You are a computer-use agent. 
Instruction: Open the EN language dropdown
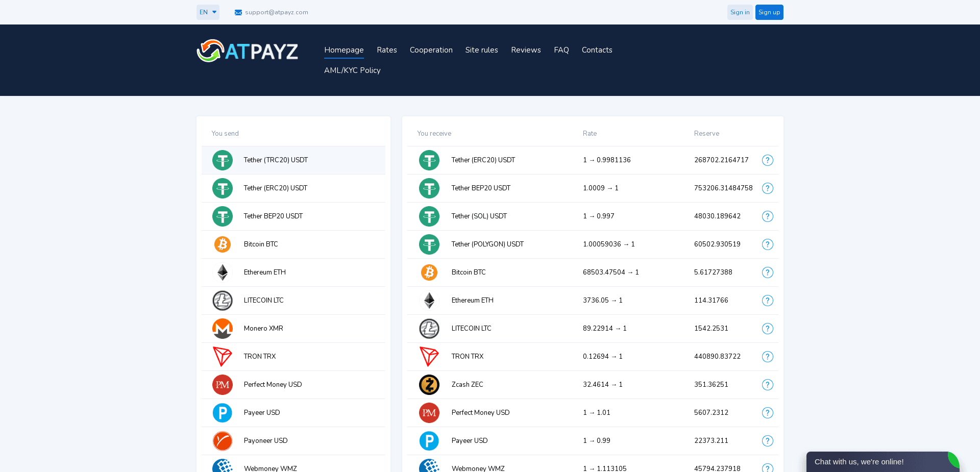(x=208, y=12)
